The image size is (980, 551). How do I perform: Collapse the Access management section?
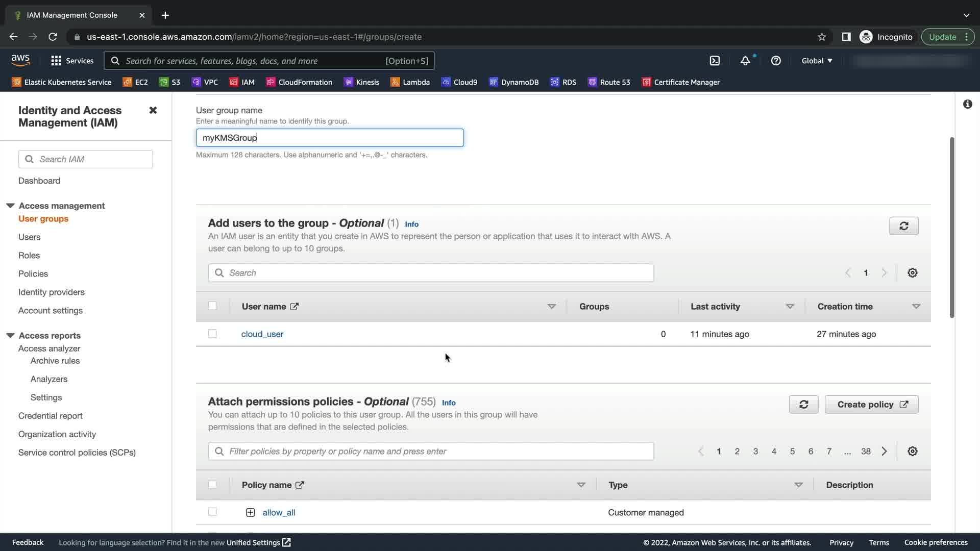pyautogui.click(x=10, y=206)
